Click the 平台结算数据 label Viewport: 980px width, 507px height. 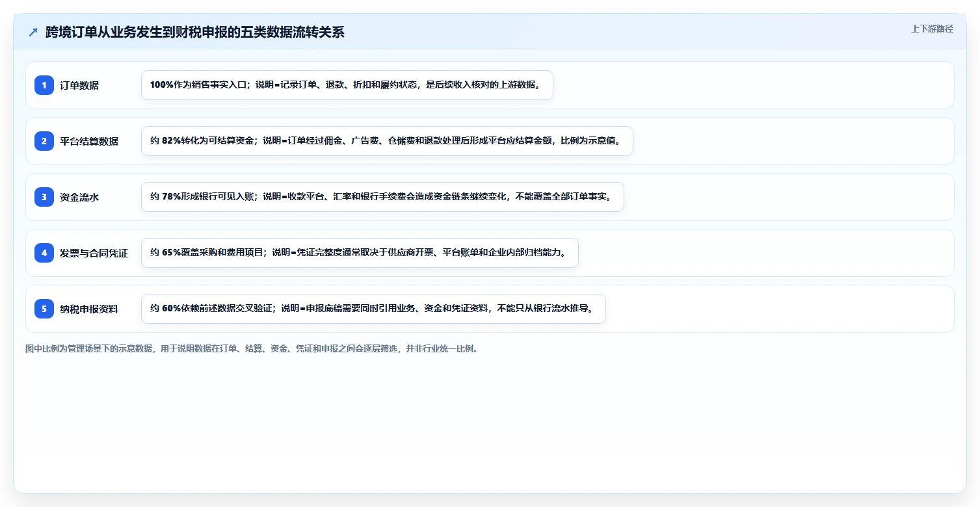point(89,141)
